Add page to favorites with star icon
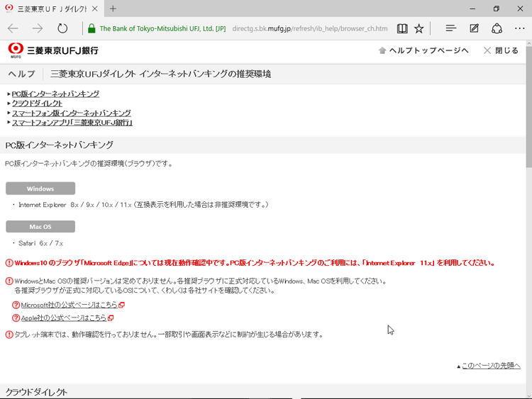This screenshot has height=399, width=532. (419, 28)
